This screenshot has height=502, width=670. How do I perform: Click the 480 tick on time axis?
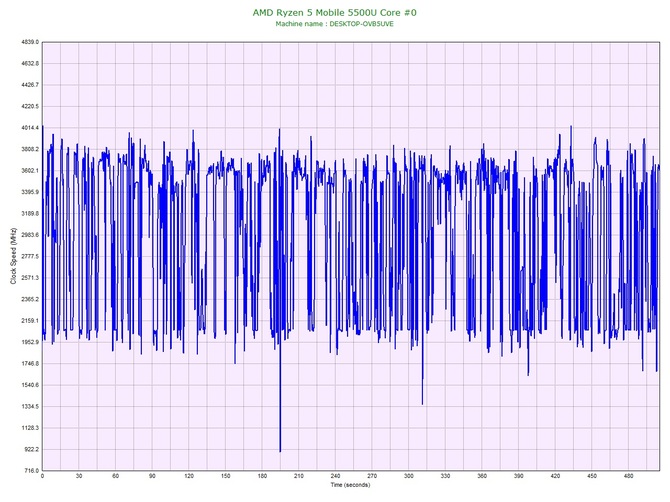click(x=629, y=476)
